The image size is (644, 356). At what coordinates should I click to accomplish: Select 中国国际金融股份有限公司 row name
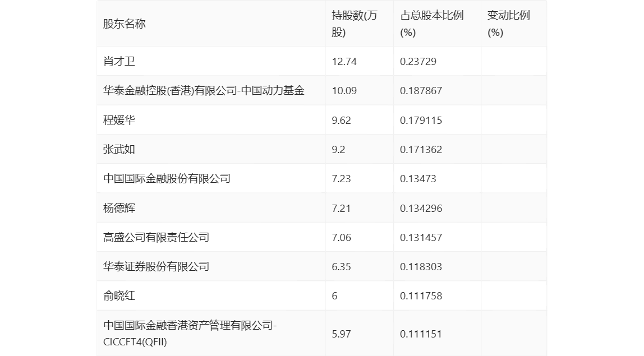pos(167,178)
